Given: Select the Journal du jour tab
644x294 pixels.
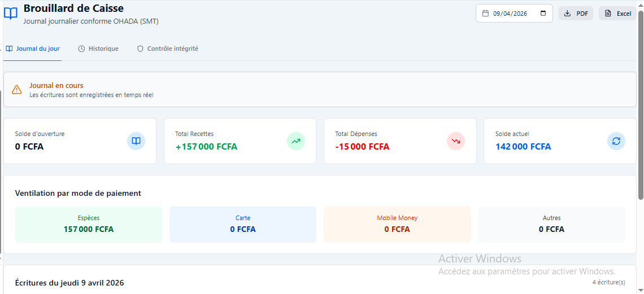Looking at the screenshot, I should click(x=33, y=49).
